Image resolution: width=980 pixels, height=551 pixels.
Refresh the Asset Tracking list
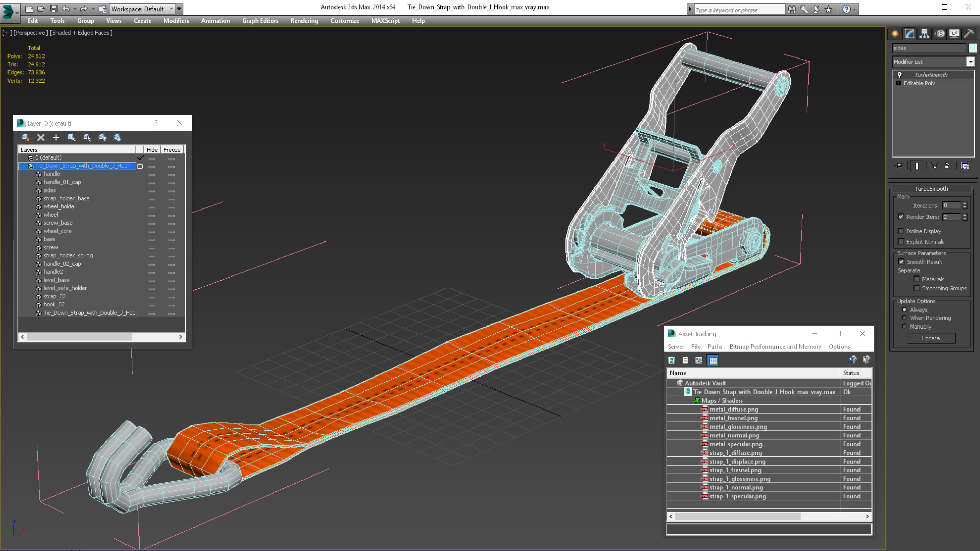point(671,361)
